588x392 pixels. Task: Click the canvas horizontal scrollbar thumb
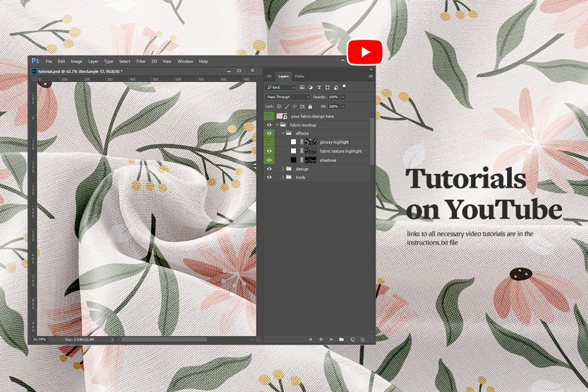[x=164, y=339]
